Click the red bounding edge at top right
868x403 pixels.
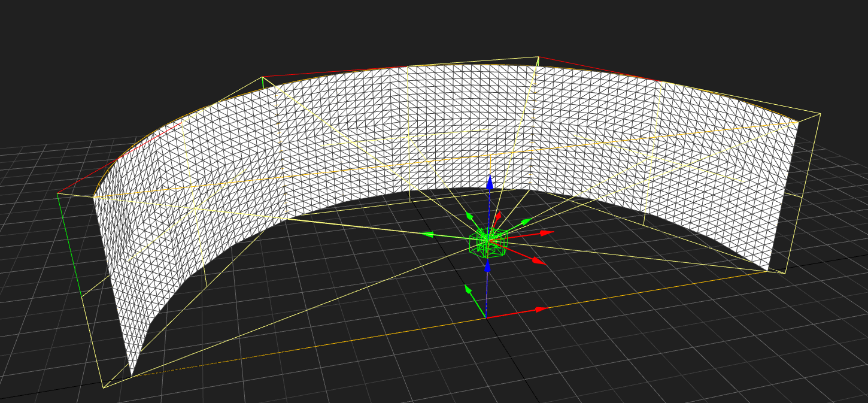(x=599, y=69)
